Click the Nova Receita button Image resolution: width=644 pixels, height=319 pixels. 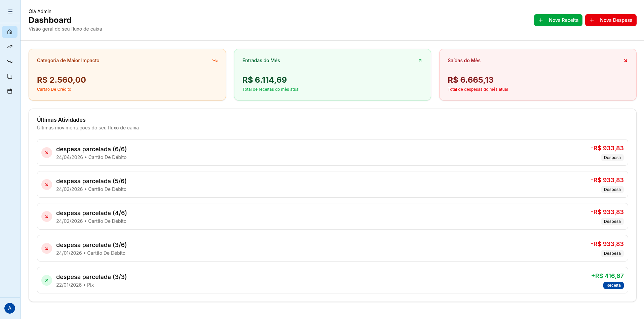pos(558,20)
